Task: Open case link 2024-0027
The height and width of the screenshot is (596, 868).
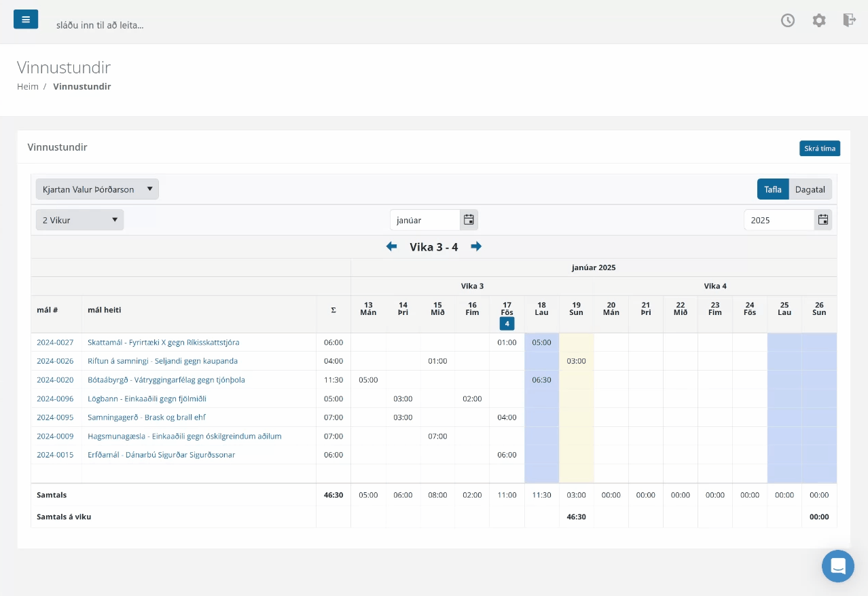Action: coord(55,343)
